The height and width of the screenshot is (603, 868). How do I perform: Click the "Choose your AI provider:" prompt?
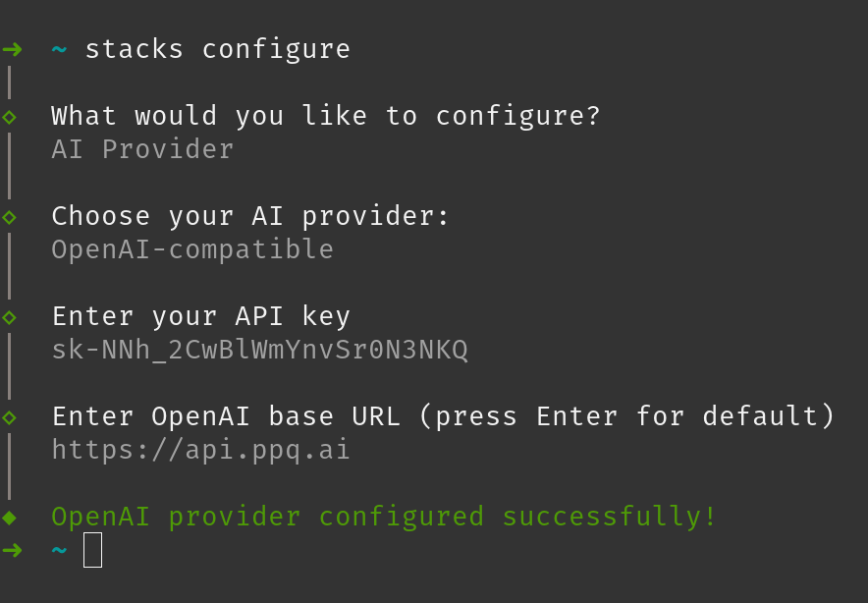tap(250, 216)
